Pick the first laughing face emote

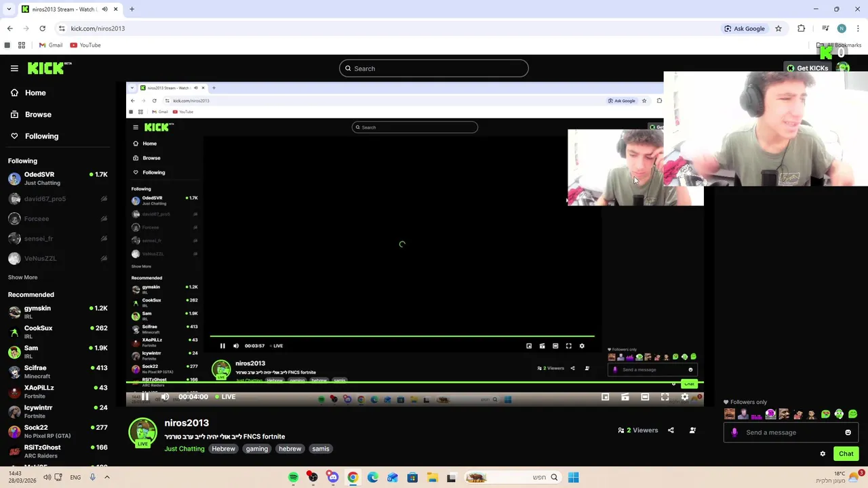click(x=730, y=414)
